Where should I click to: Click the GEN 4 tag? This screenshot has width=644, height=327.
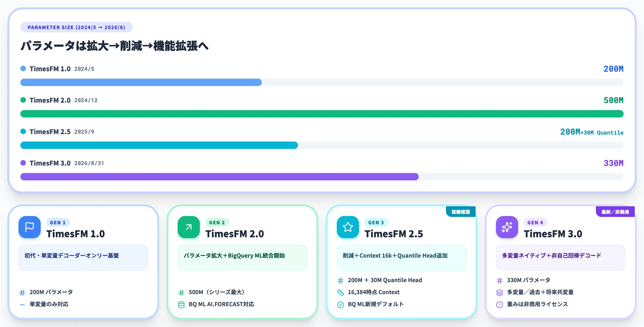point(535,222)
